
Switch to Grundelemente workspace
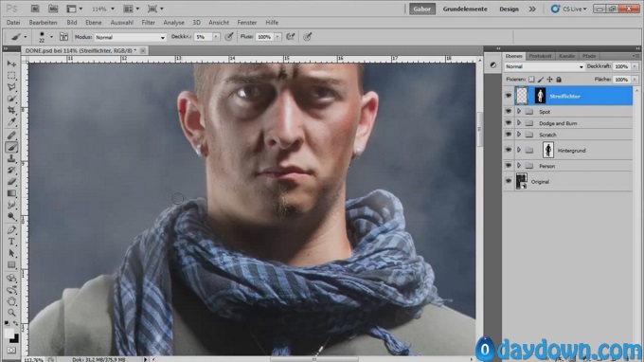tap(465, 9)
